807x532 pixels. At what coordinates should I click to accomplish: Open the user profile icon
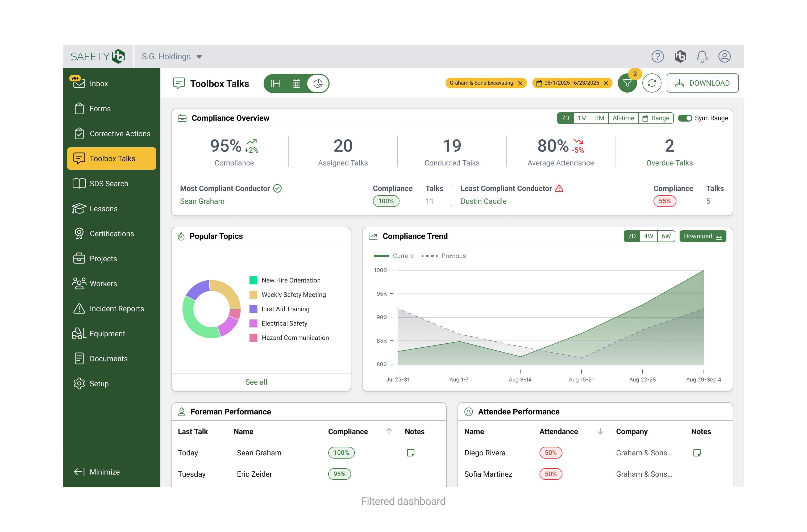pyautogui.click(x=724, y=56)
